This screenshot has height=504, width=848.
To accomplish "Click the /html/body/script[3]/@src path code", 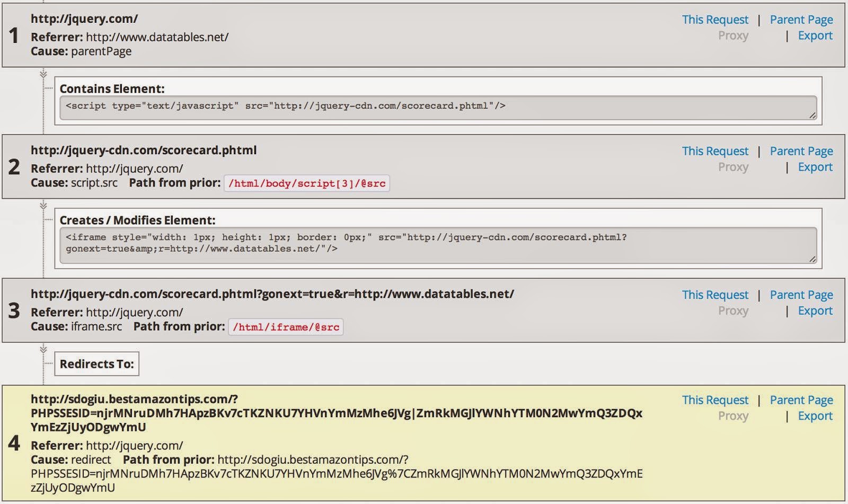I will pos(307,183).
